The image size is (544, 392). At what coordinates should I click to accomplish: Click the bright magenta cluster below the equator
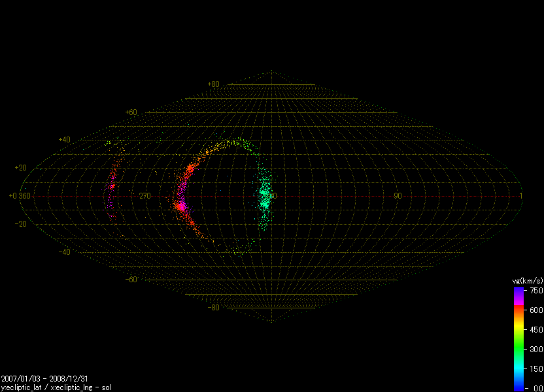pos(180,208)
